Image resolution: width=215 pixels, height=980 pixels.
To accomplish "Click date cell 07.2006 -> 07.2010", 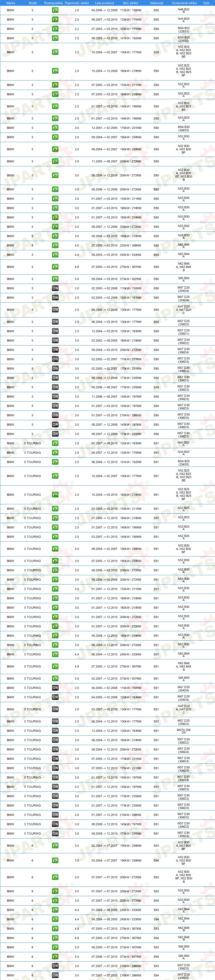I will pyautogui.click(x=104, y=957).
